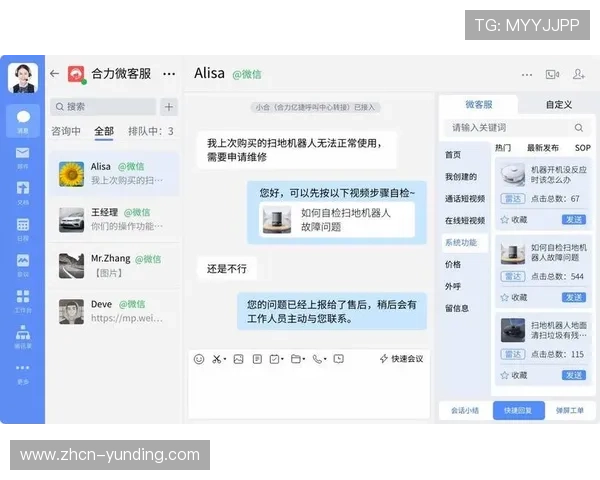Click the add member icon in chat header
Viewport: 600px width, 480px height.
click(578, 74)
